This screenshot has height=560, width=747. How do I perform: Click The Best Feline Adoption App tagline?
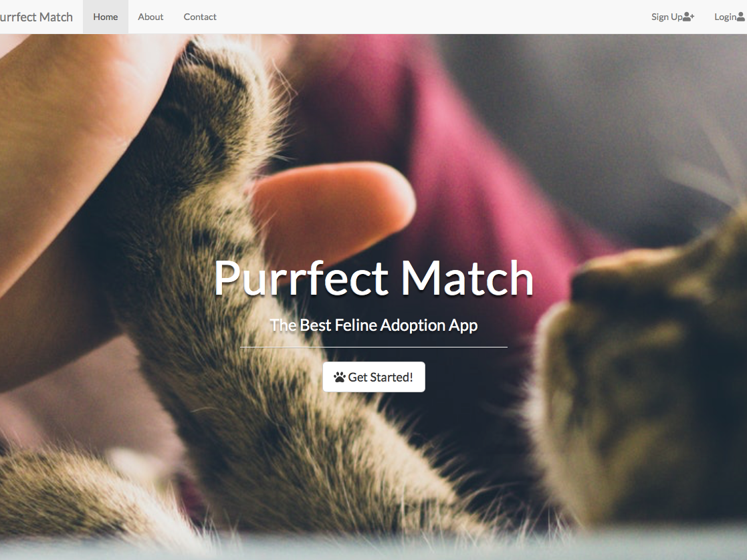click(374, 325)
